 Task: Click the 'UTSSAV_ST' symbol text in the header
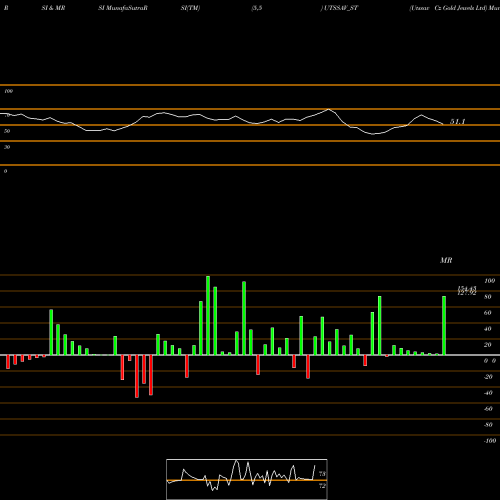340,8
